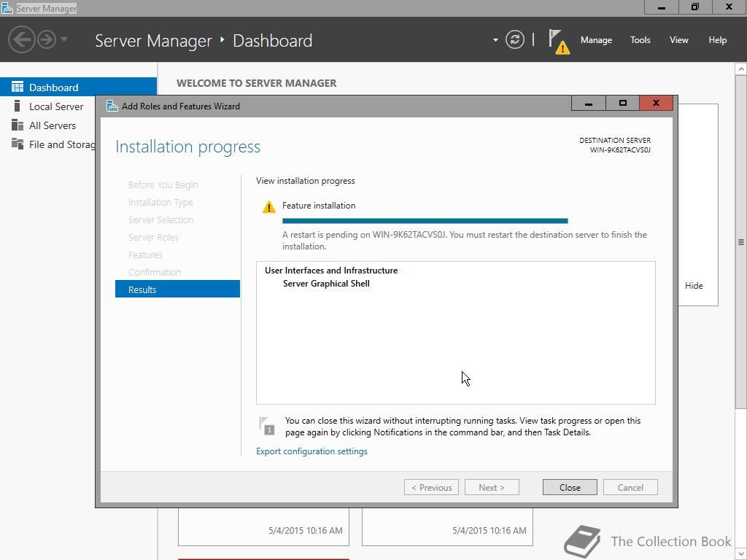This screenshot has width=747, height=560.
Task: Open the Help menu
Action: [x=718, y=40]
